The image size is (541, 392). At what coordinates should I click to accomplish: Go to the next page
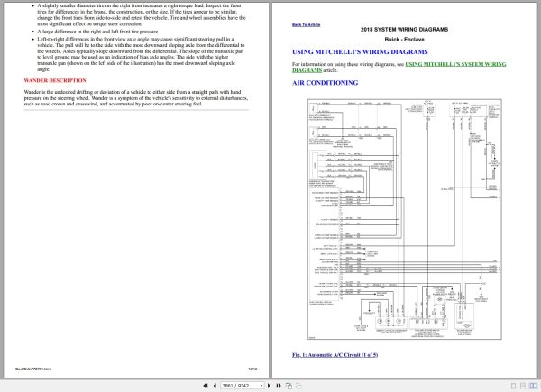coord(270,386)
